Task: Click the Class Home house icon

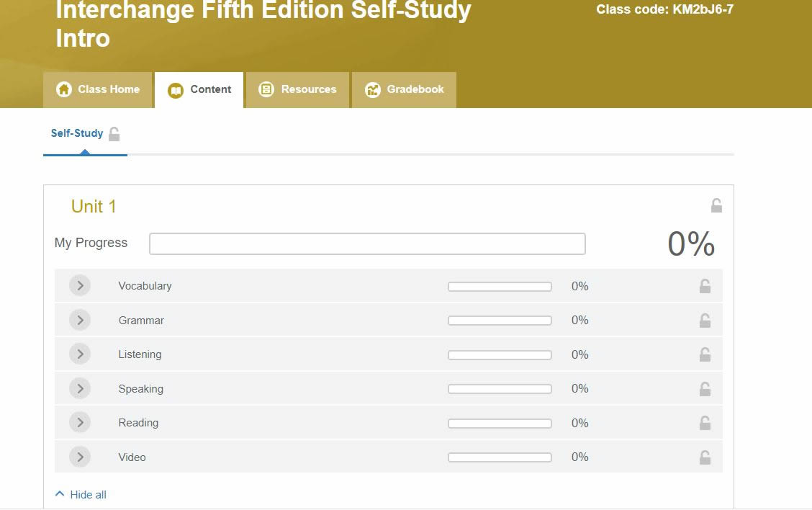Action: [63, 89]
